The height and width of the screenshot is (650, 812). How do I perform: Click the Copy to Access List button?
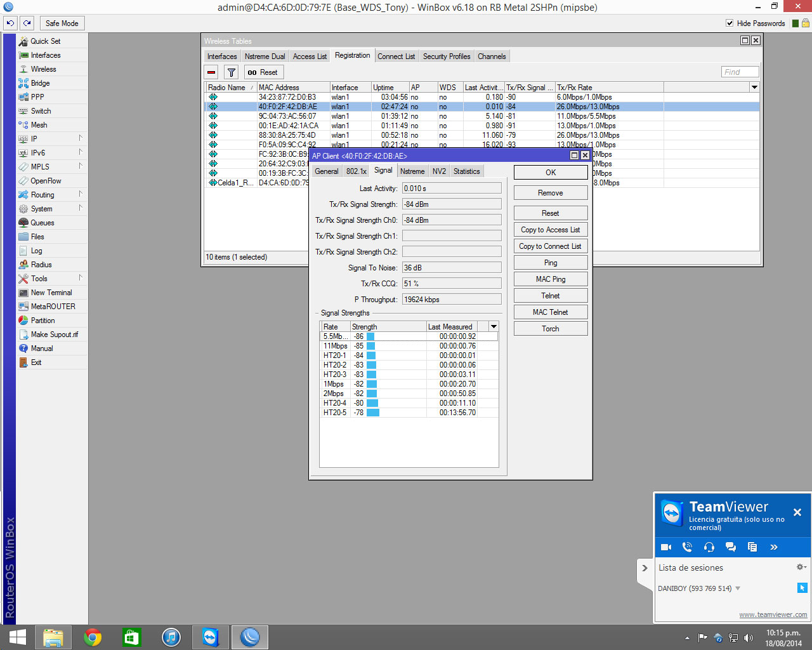550,230
